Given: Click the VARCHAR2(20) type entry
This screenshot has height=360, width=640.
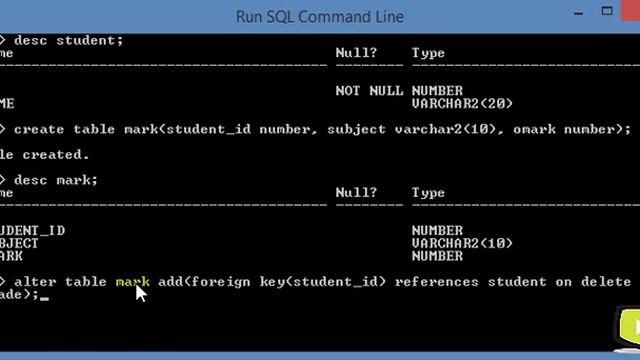Looking at the screenshot, I should click(x=462, y=104).
